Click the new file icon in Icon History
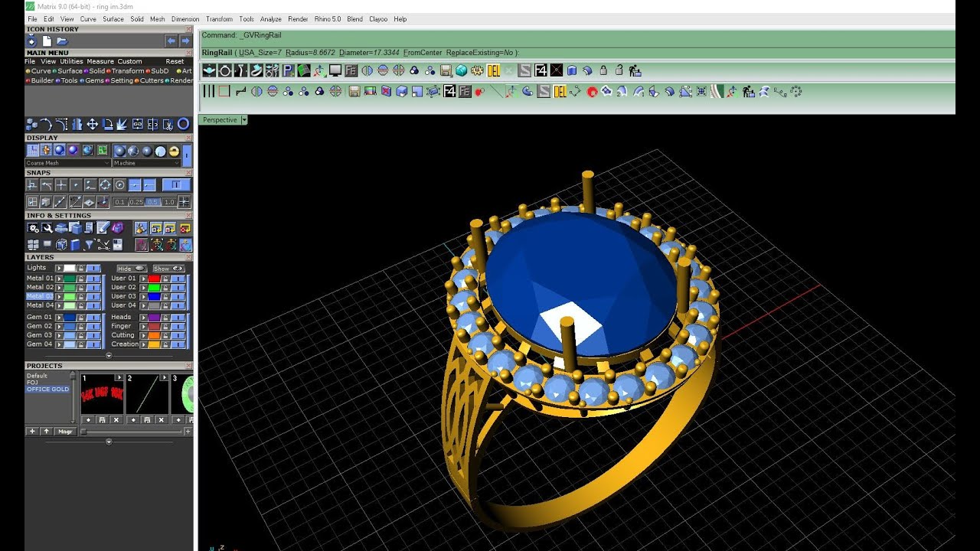The width and height of the screenshot is (980, 551). pyautogui.click(x=47, y=41)
